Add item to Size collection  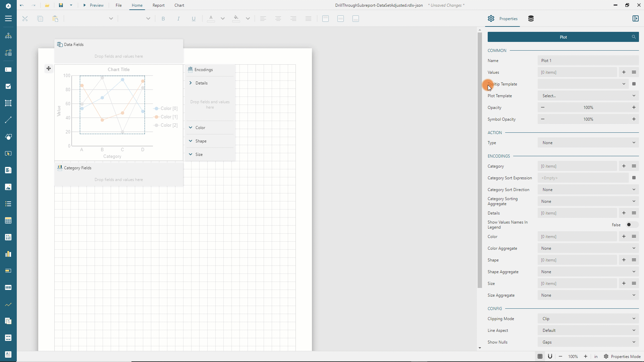pos(624,284)
